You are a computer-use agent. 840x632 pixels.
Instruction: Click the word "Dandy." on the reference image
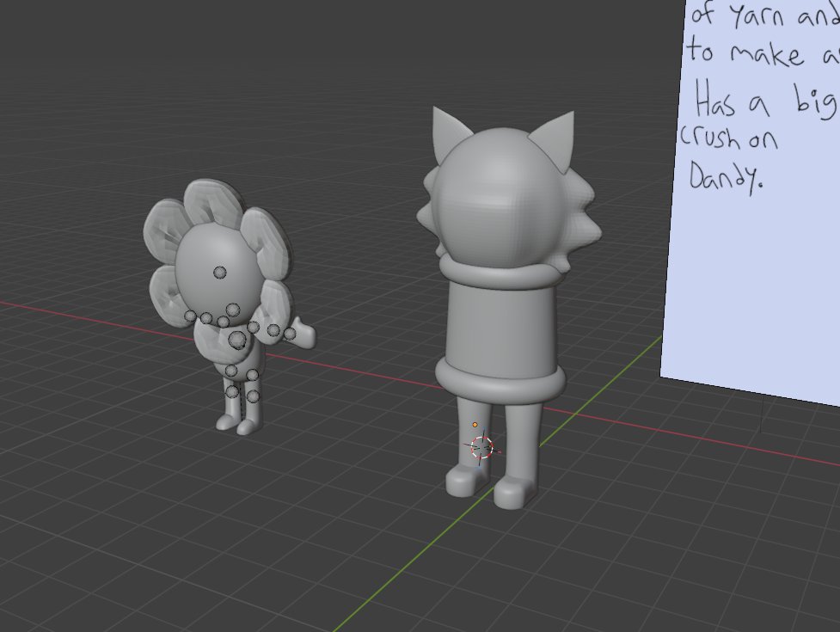point(725,177)
